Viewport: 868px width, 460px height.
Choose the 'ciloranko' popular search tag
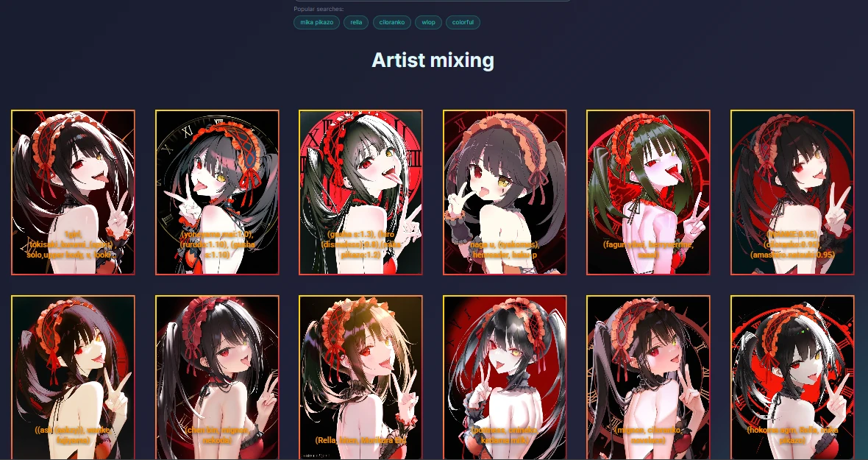(x=391, y=23)
